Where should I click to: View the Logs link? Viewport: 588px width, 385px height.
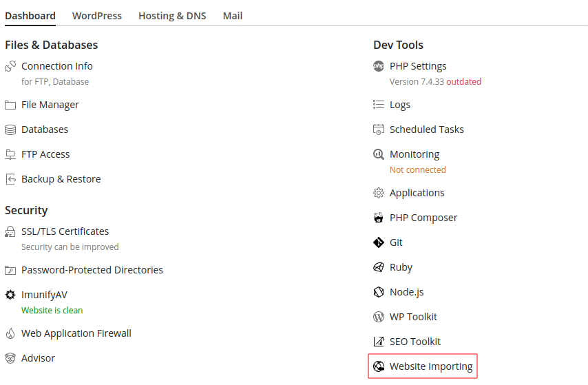[x=400, y=105]
